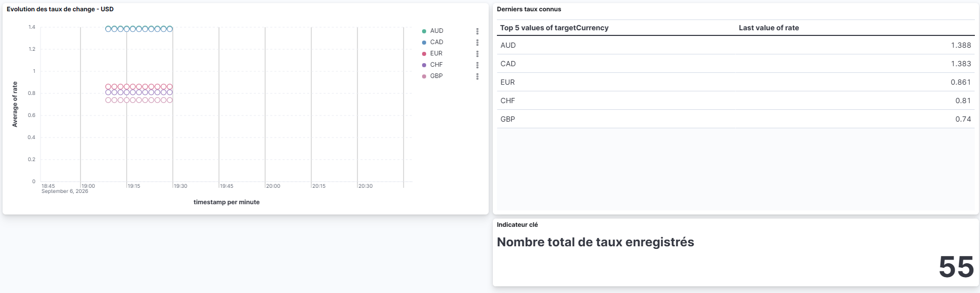Click the rate value 0.74
This screenshot has width=980, height=293.
pos(963,119)
